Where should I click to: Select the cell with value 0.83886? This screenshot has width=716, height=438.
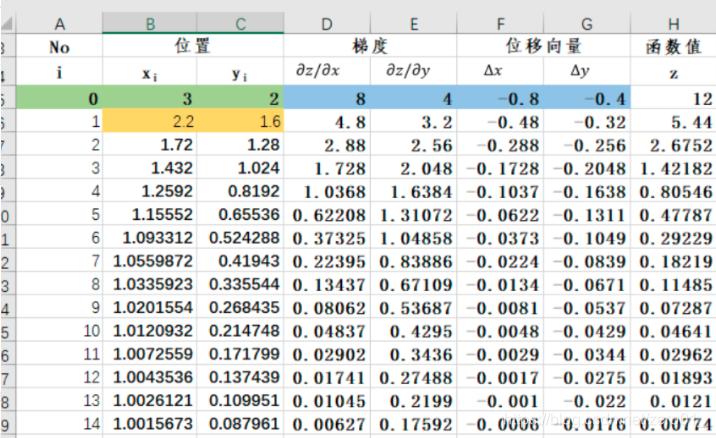click(413, 261)
